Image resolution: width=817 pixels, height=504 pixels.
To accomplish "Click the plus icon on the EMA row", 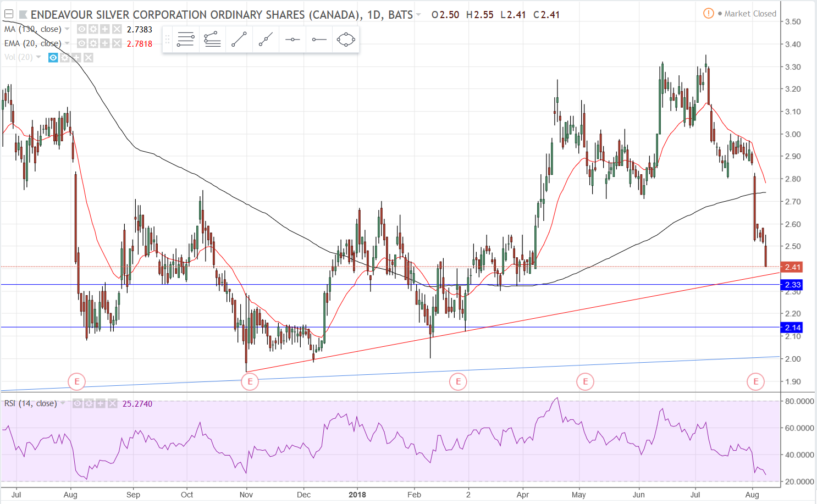I will coord(105,43).
